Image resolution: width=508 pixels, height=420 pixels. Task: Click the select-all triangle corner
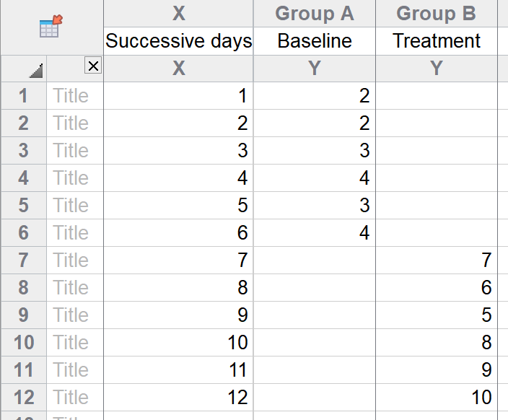point(36,71)
